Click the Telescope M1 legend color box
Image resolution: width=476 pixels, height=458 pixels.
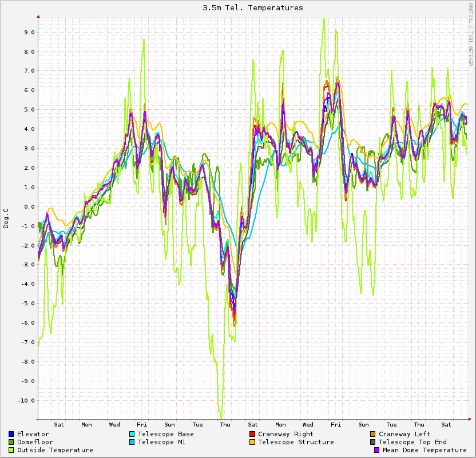point(132,442)
